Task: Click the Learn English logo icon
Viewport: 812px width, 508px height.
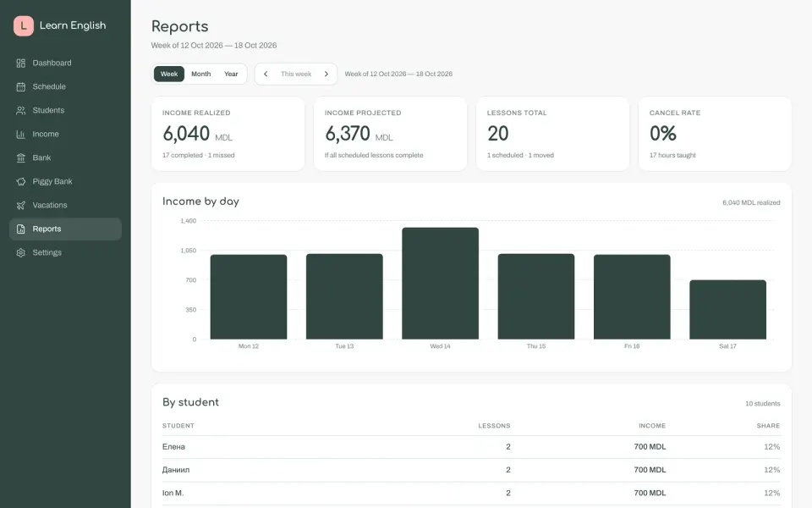Action: [24, 26]
